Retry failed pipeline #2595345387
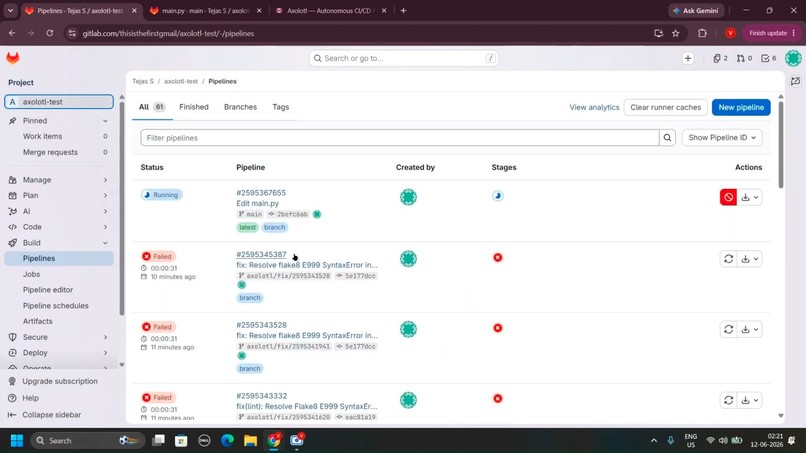Viewport: 806px width, 453px height. coord(728,259)
